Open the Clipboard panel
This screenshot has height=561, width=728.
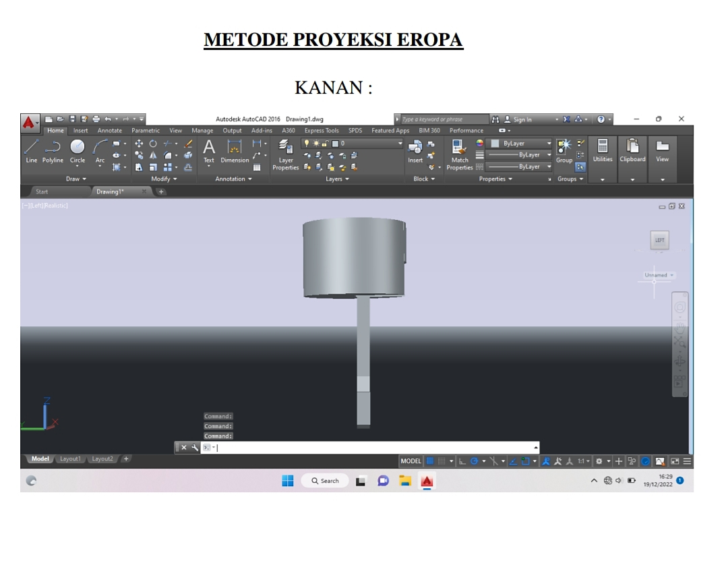[x=632, y=159]
